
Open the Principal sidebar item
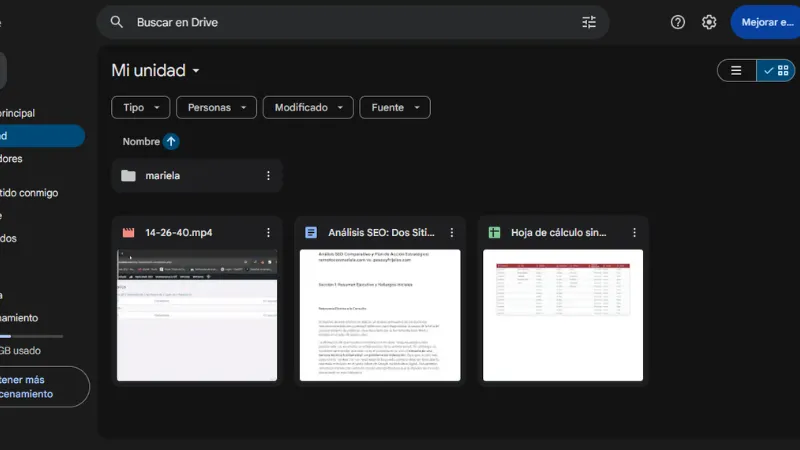point(18,113)
